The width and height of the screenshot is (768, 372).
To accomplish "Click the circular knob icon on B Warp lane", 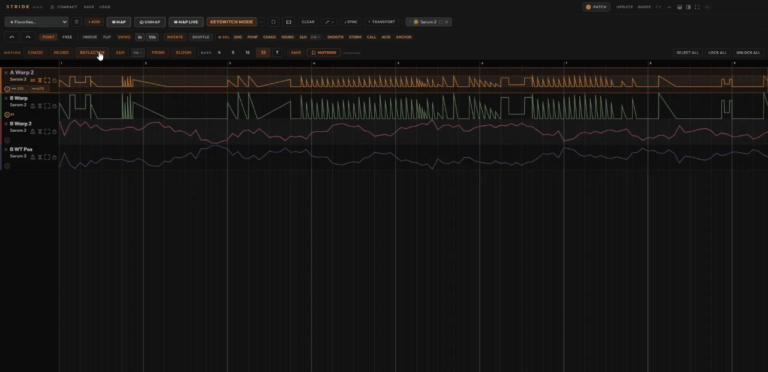I will (7, 115).
